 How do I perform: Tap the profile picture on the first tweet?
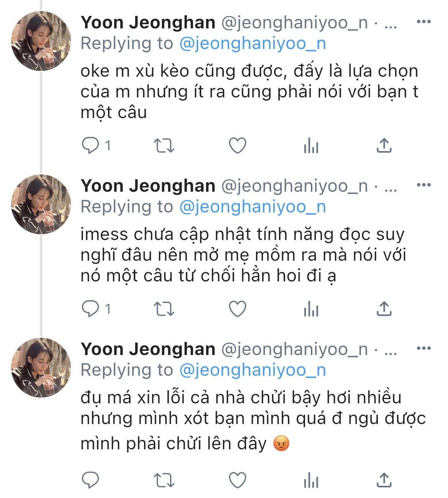click(x=41, y=41)
